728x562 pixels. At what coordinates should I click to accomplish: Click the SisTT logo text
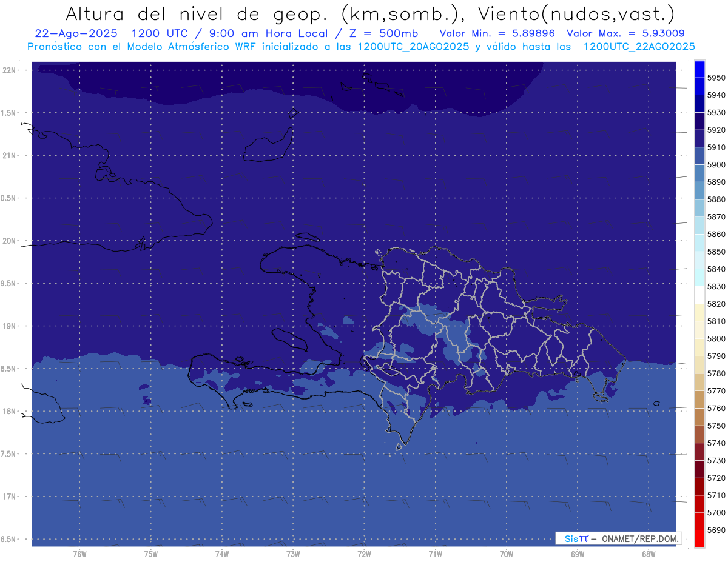coord(576,538)
